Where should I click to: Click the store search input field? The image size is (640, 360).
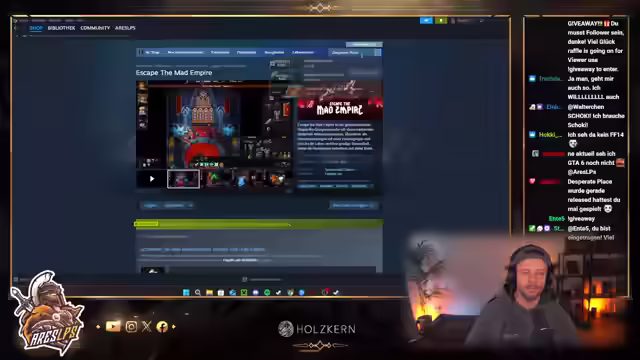coord(351,52)
